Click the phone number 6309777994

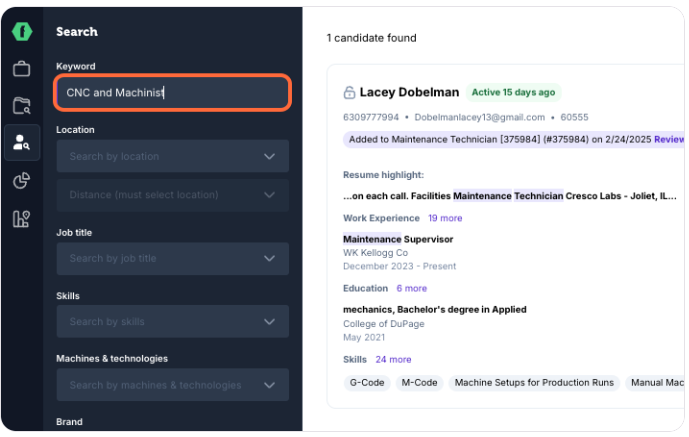tap(371, 118)
